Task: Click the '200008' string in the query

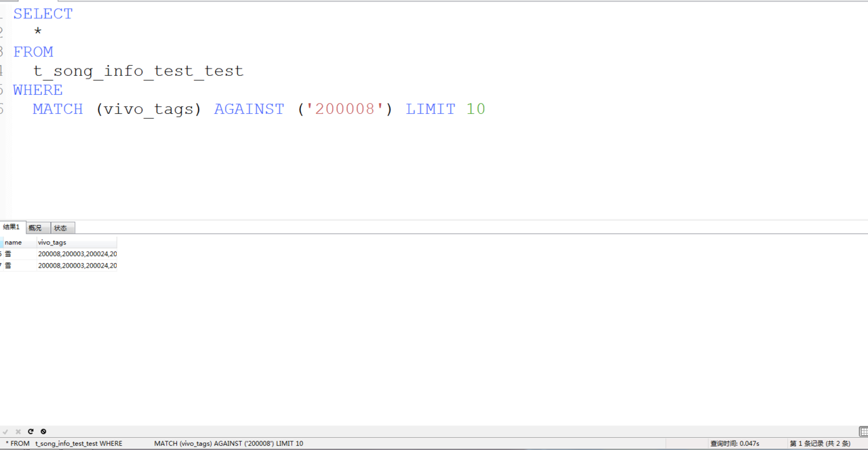Action: (x=344, y=109)
